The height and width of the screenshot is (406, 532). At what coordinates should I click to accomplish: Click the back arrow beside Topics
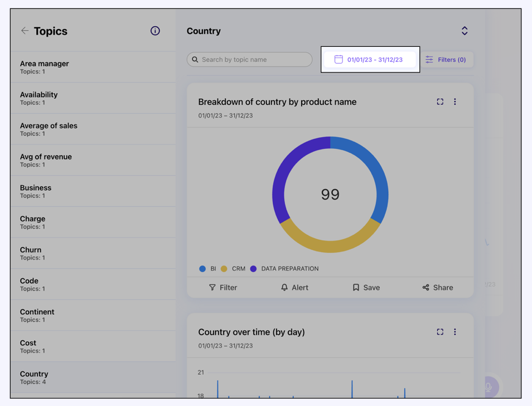click(25, 31)
